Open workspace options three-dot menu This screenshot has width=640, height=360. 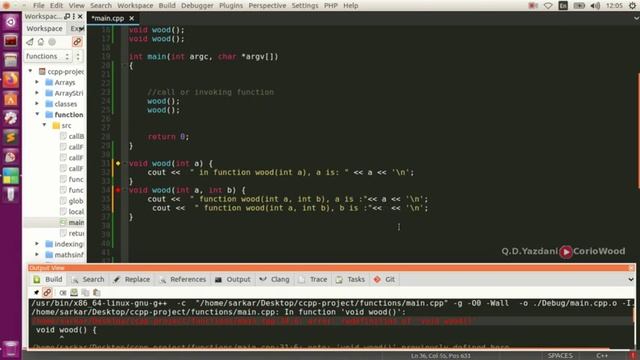(x=73, y=16)
